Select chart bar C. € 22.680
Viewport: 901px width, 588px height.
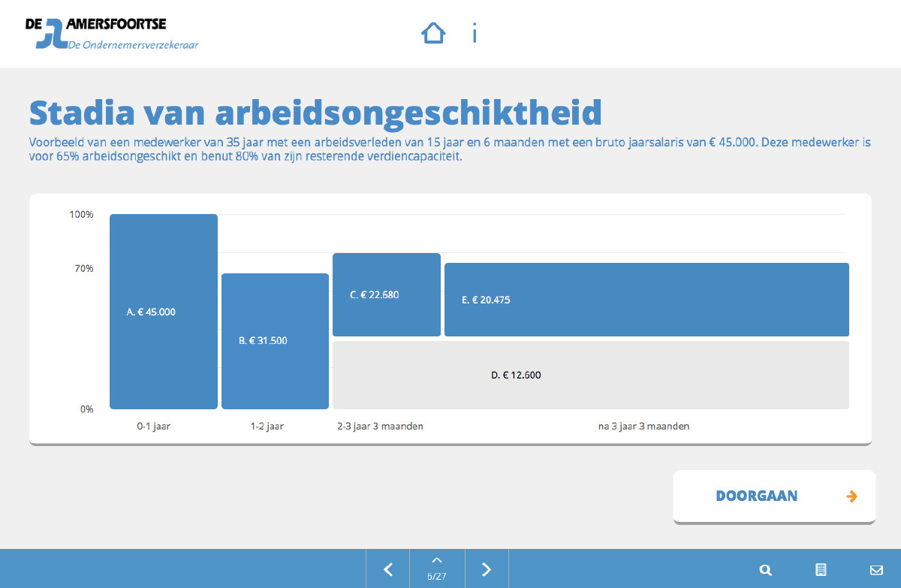[x=387, y=294]
